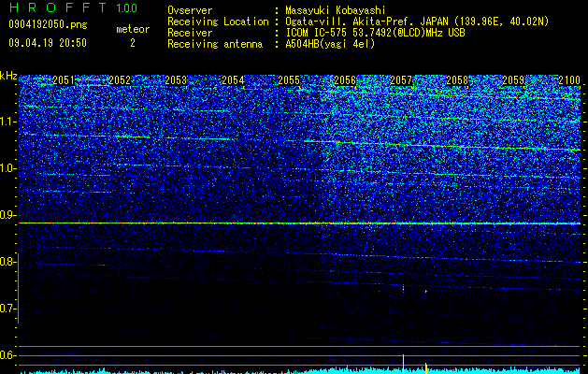
Task: Click the 0904192050.png filename text
Action: click(48, 24)
